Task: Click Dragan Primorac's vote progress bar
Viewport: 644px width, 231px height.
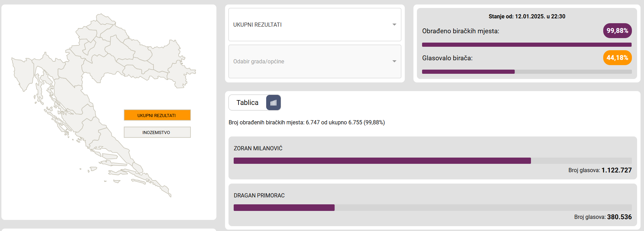Action: click(284, 208)
